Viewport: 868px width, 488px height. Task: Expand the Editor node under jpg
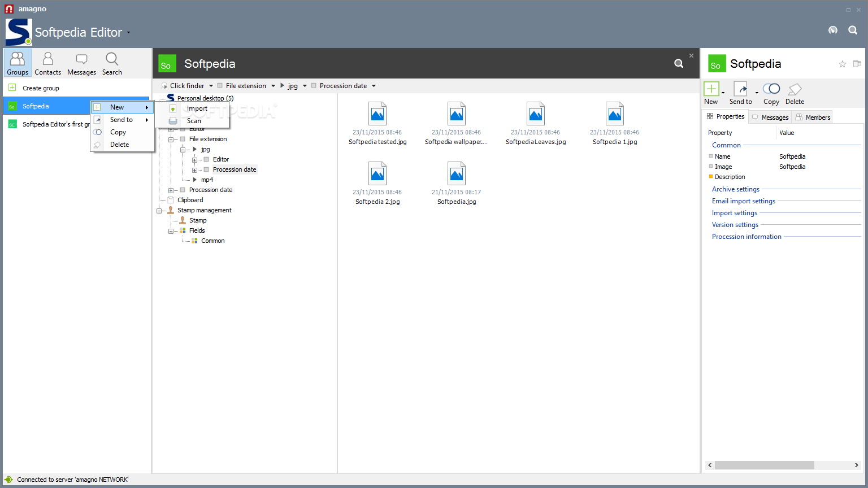[194, 160]
